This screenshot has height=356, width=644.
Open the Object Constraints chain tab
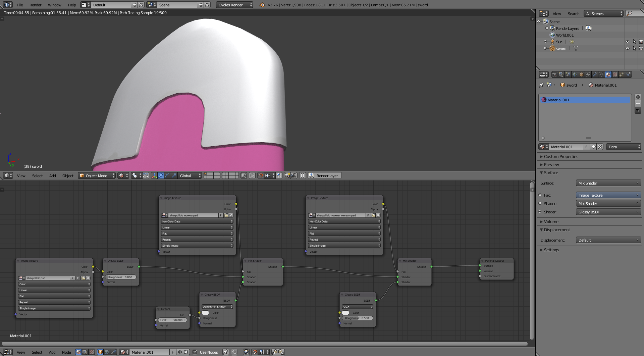(588, 74)
